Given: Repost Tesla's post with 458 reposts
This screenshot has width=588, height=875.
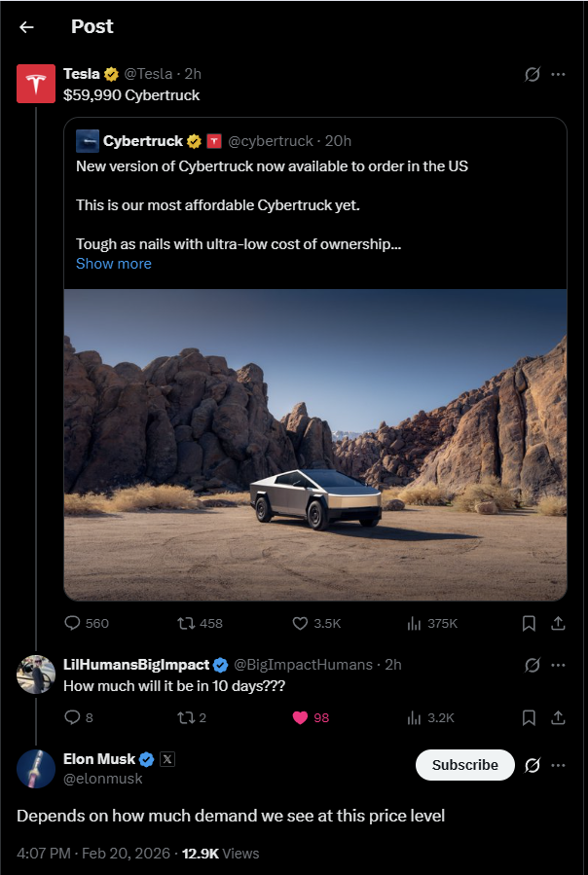Looking at the screenshot, I should [x=182, y=623].
